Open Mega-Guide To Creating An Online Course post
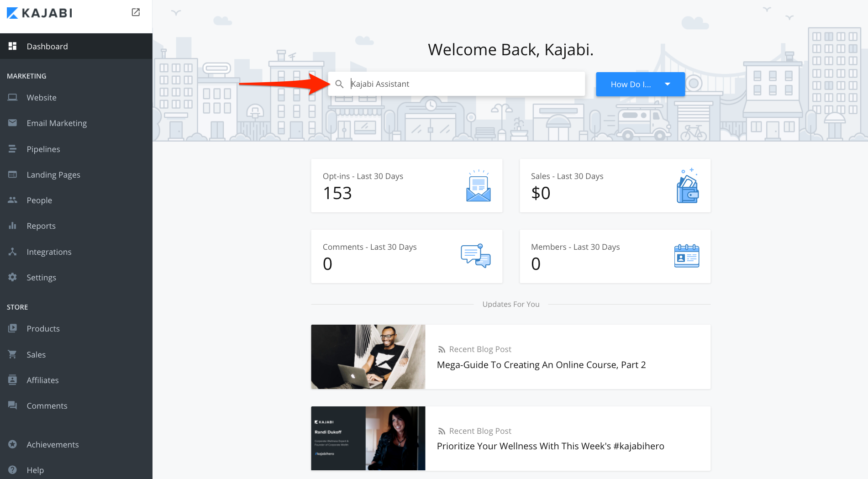Viewport: 868px width, 479px height. (541, 365)
